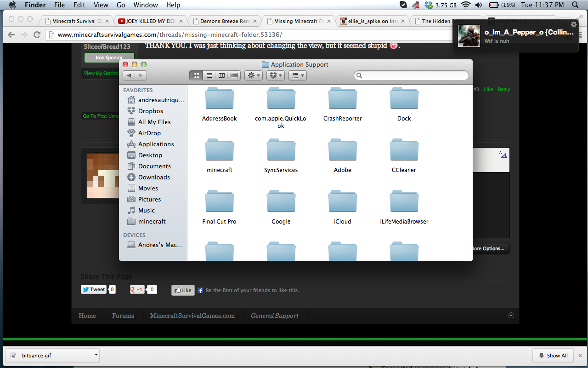Open the CrashReporter folder

tap(343, 98)
